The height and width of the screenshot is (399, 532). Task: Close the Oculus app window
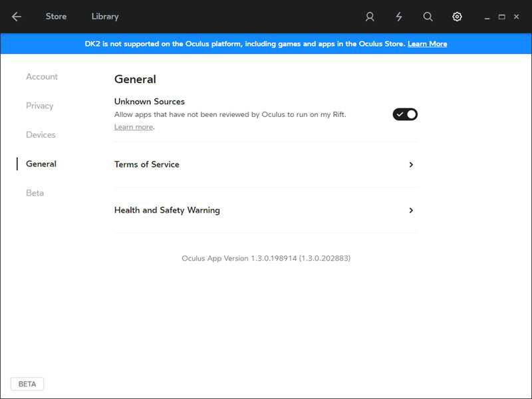pyautogui.click(x=517, y=17)
